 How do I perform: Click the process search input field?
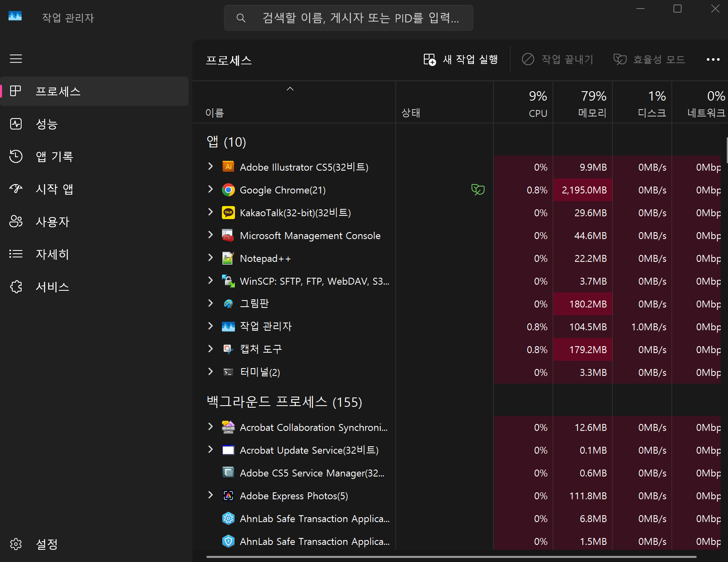[x=349, y=18]
